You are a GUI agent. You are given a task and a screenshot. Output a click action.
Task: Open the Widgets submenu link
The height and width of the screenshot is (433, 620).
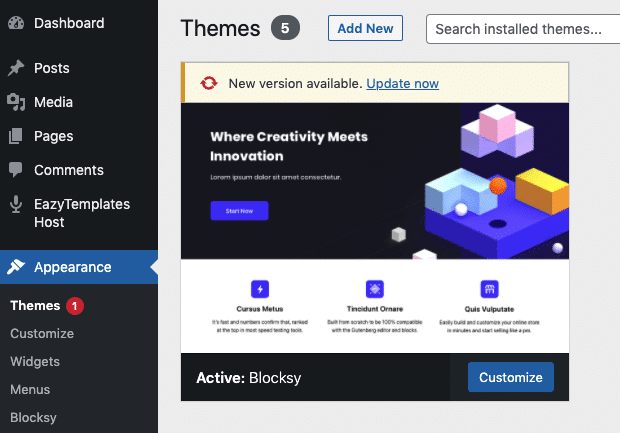point(35,362)
